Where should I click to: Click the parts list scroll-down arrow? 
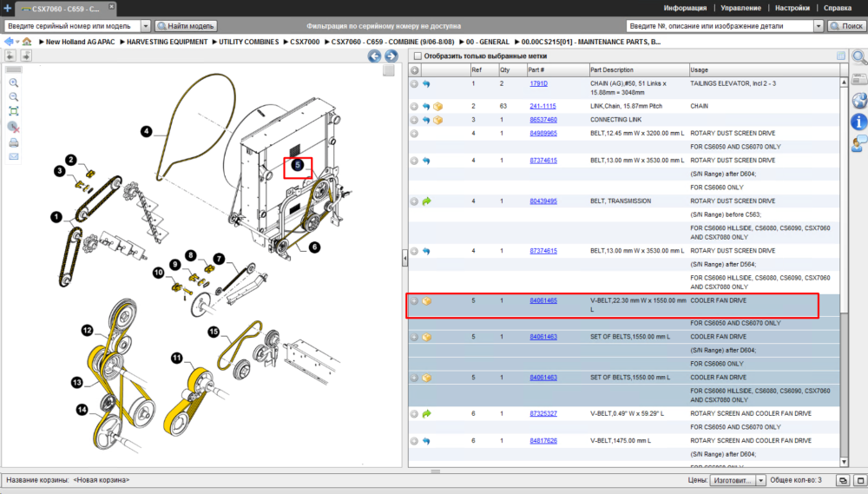point(844,462)
